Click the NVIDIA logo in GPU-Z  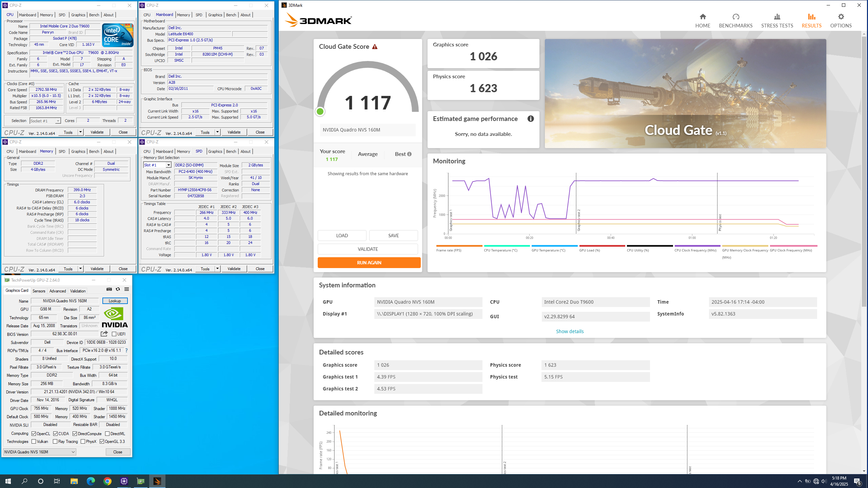pyautogui.click(x=115, y=317)
